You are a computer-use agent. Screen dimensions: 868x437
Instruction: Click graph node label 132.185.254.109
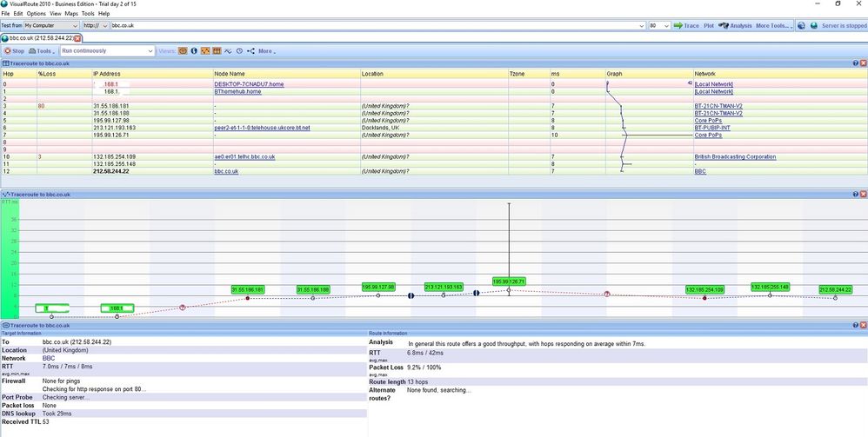point(704,290)
